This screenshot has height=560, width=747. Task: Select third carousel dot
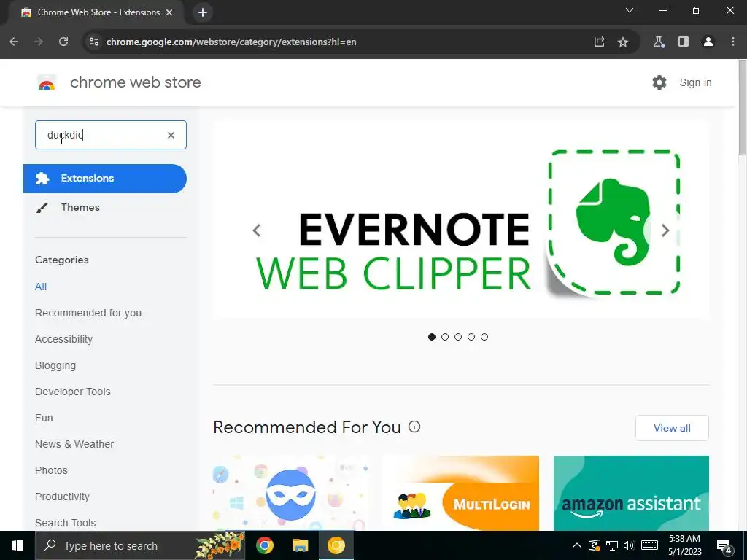click(x=458, y=337)
